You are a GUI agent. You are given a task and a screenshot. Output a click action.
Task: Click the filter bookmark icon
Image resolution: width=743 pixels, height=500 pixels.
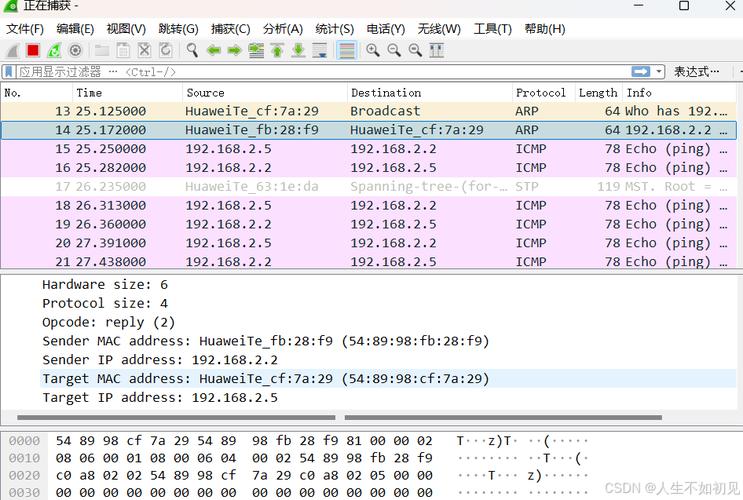pyautogui.click(x=9, y=72)
